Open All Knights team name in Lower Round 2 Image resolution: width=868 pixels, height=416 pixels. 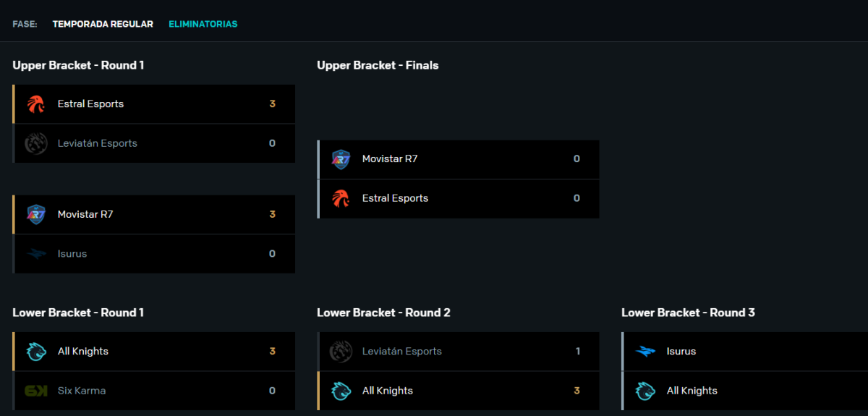[x=388, y=391]
